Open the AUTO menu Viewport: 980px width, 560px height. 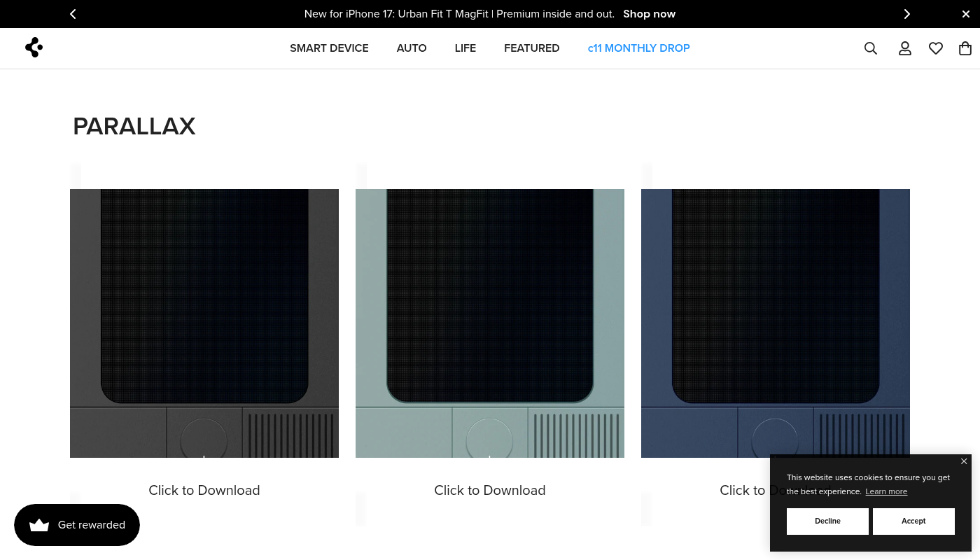point(411,48)
